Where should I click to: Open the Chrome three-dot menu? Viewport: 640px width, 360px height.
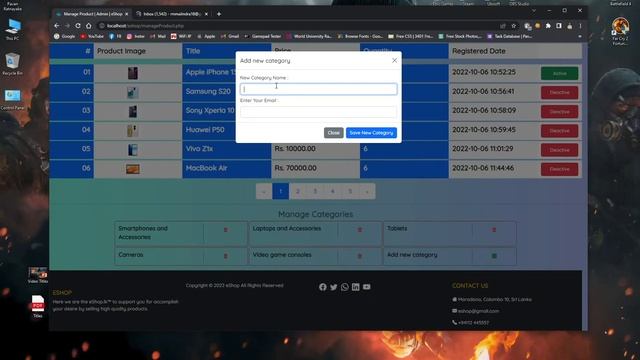[x=580, y=26]
